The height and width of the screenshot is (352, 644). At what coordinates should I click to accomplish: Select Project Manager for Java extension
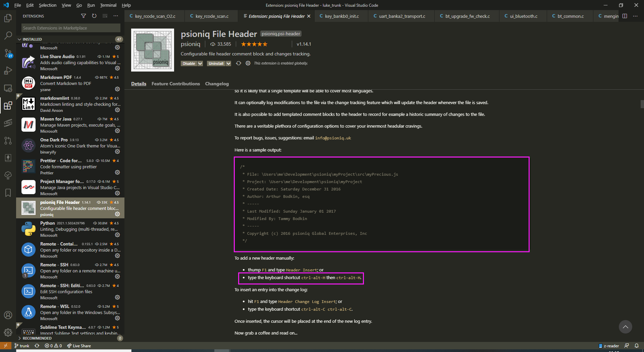point(70,187)
